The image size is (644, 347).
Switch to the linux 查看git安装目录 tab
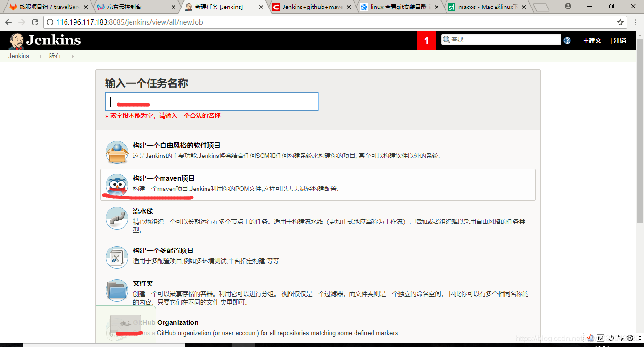pos(400,7)
